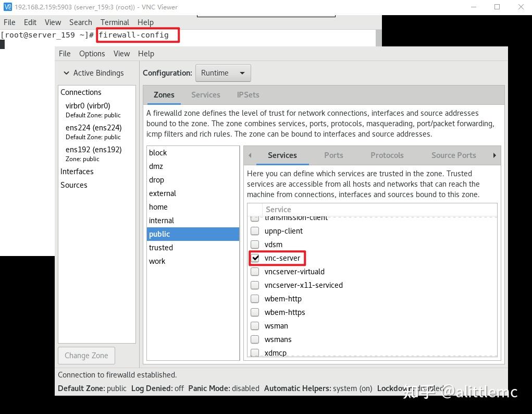Select the dmz zone

(193, 166)
